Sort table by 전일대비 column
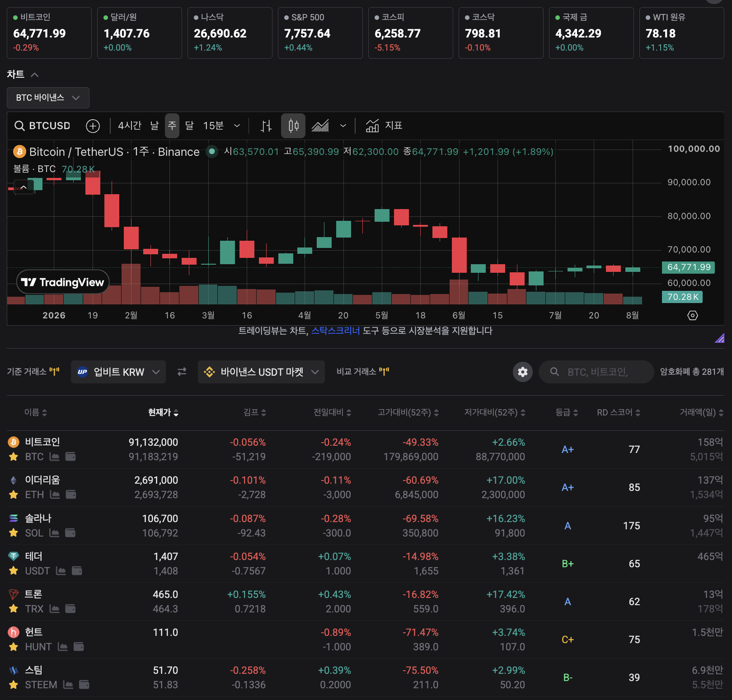The image size is (732, 700). [333, 412]
